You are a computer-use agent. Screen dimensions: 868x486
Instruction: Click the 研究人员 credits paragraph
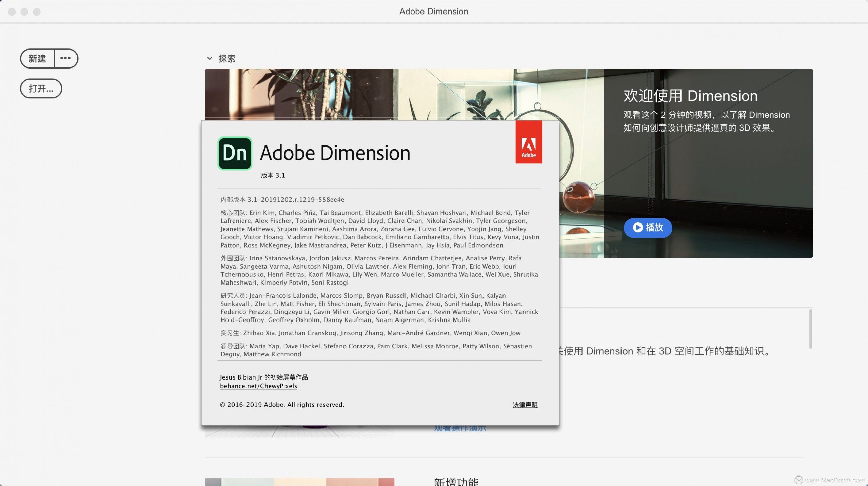[x=379, y=308]
